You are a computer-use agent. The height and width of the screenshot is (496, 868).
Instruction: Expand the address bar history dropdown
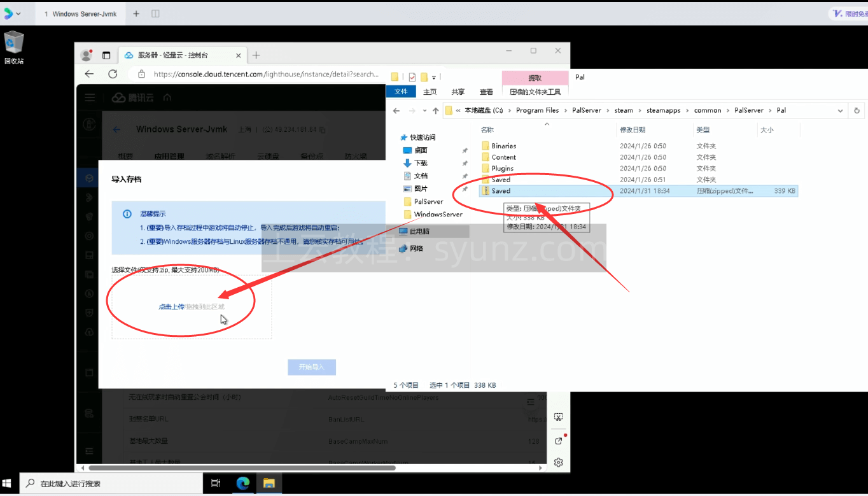[841, 110]
